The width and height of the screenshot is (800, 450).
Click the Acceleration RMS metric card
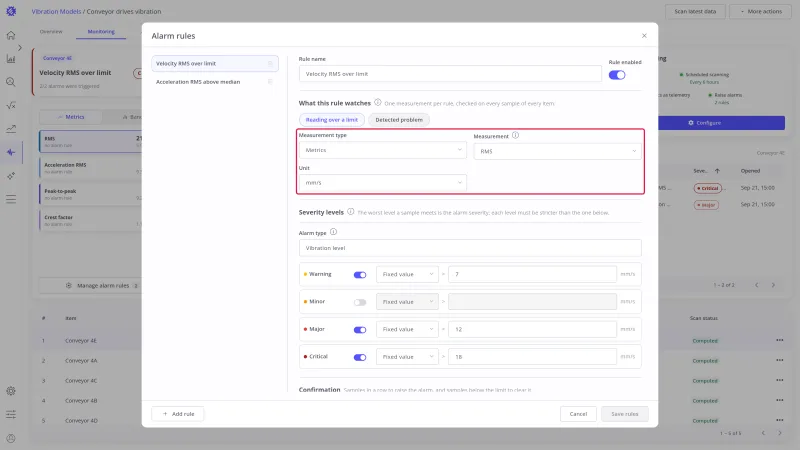[x=90, y=168]
